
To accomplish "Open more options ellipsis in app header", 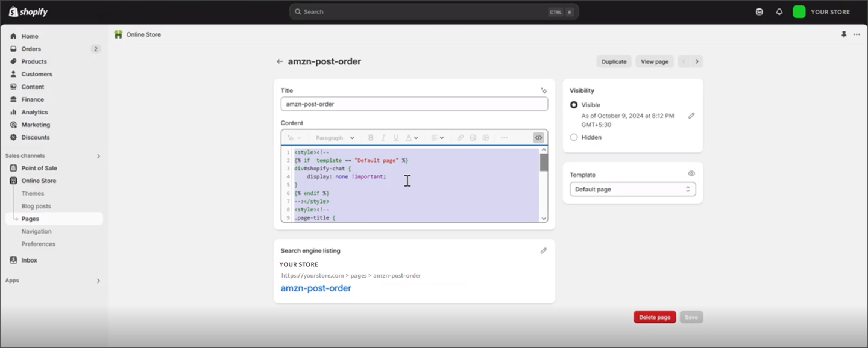I will [x=857, y=34].
